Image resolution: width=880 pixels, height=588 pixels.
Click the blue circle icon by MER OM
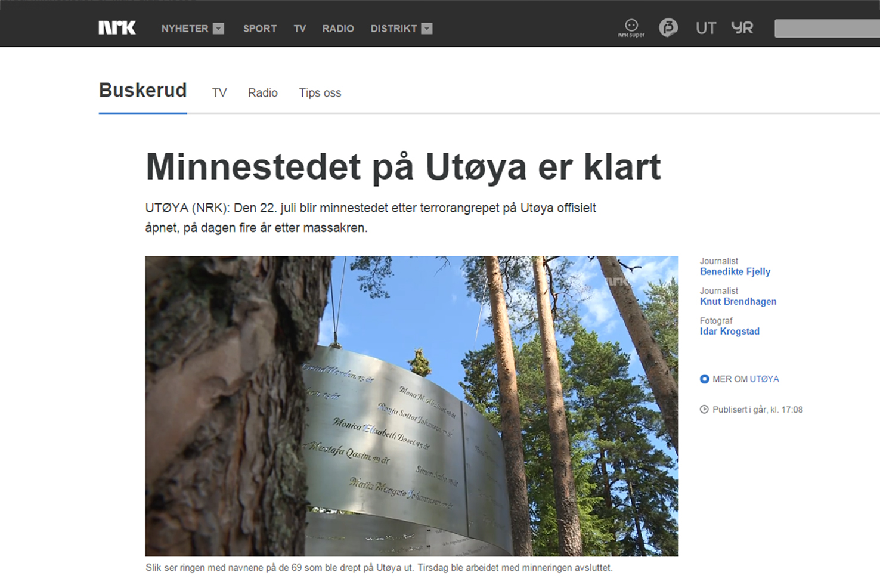[704, 379]
